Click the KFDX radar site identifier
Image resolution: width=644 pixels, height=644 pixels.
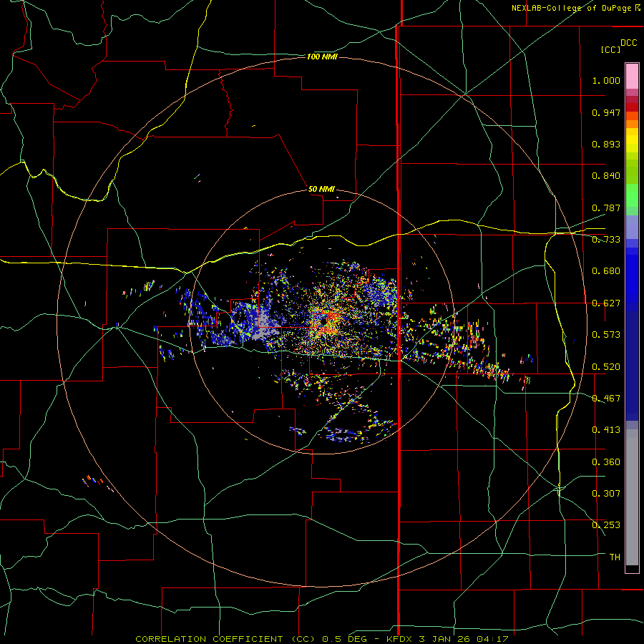pos(401,639)
